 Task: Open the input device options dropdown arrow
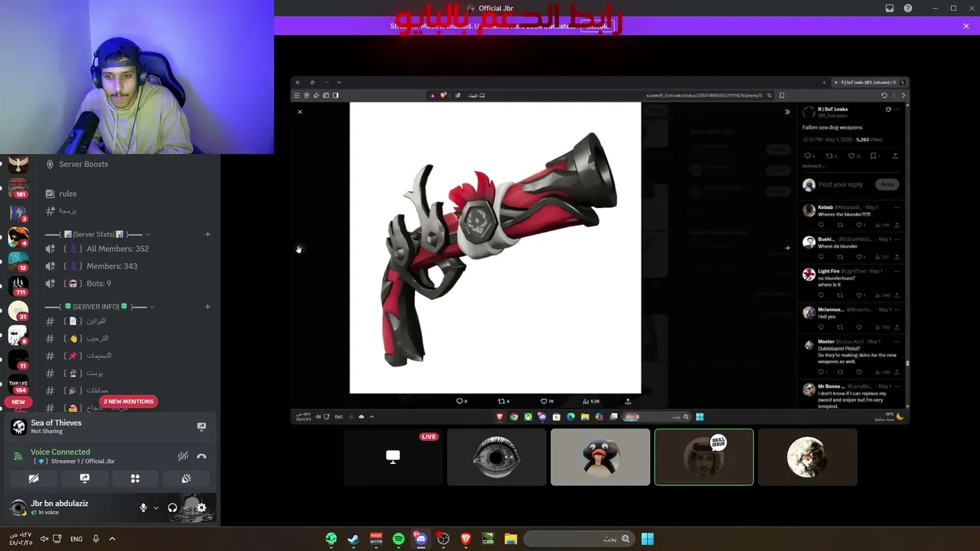point(156,507)
